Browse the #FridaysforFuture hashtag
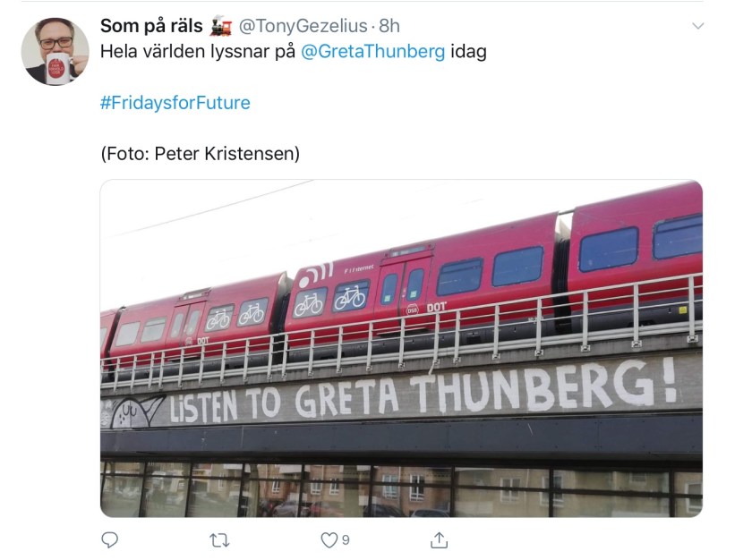Screen dimensions: 752x560 pos(175,102)
